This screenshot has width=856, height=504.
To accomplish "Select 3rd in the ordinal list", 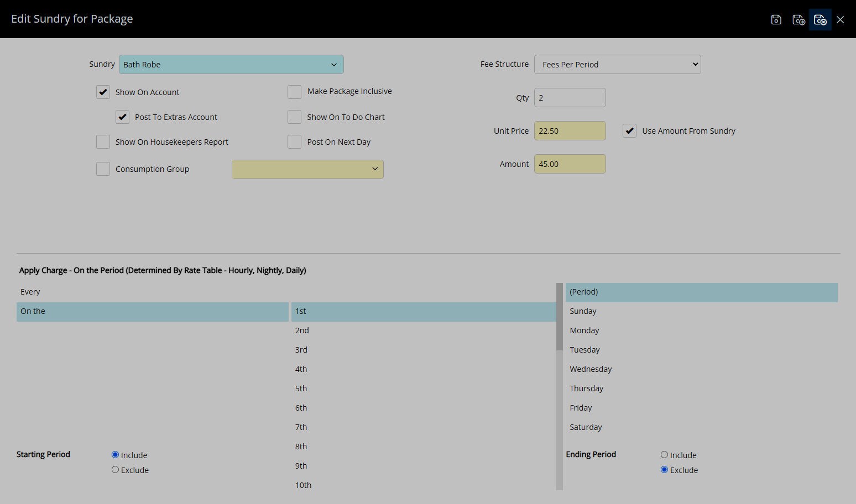I will point(424,350).
